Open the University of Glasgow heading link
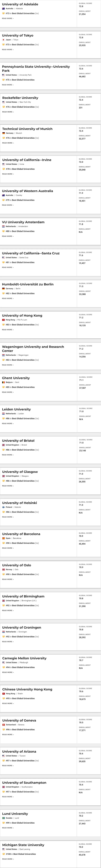101x868 pixels. click(20, 472)
